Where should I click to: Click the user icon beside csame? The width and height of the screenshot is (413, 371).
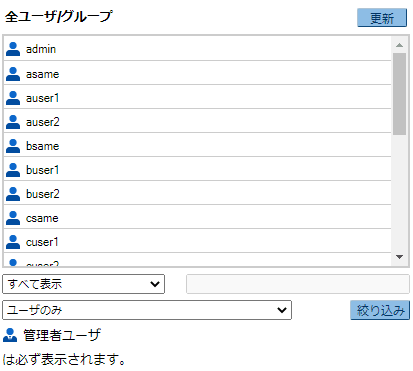(13, 218)
